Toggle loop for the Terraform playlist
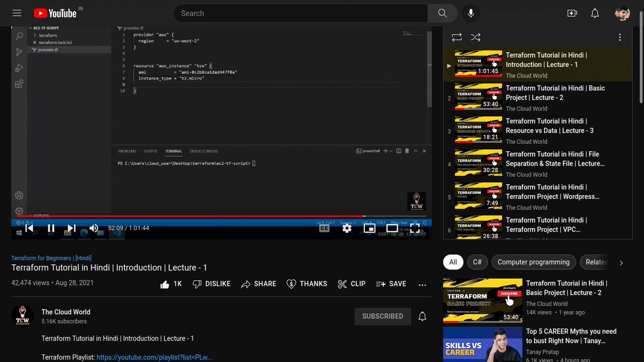This screenshot has width=644, height=362. 457,37
